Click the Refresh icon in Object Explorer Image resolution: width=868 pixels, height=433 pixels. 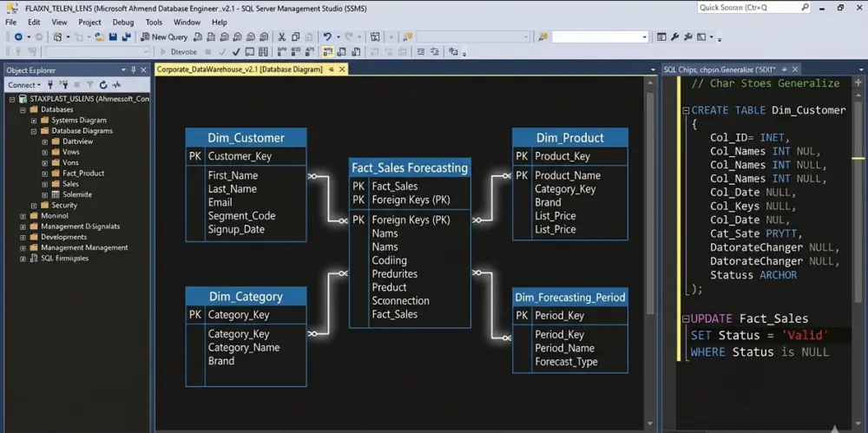coord(103,85)
